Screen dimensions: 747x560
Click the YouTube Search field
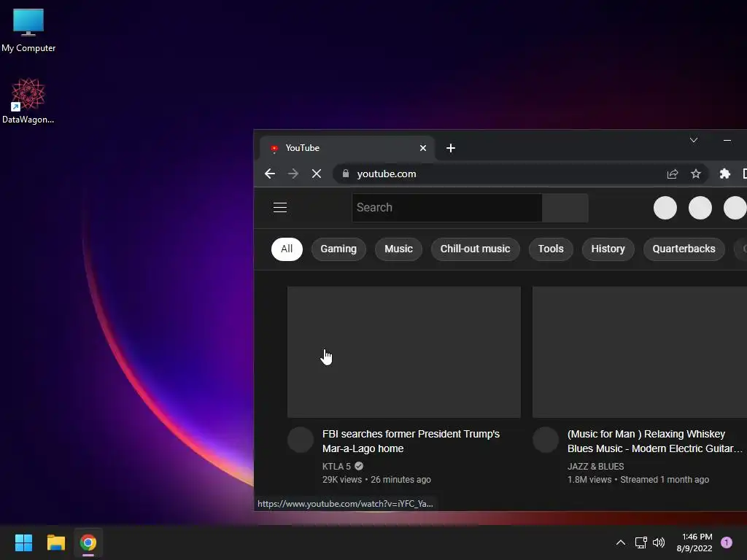[x=447, y=208]
